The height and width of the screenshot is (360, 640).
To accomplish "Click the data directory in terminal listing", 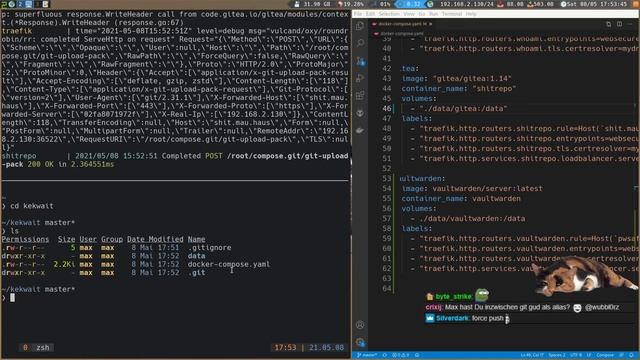I will [x=196, y=256].
